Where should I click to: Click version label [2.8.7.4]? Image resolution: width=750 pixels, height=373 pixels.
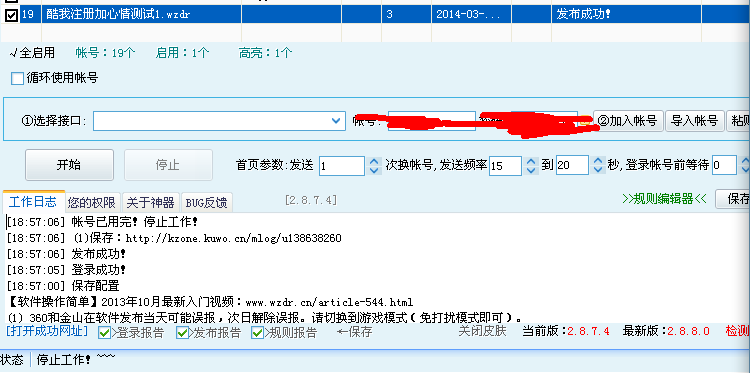(311, 200)
